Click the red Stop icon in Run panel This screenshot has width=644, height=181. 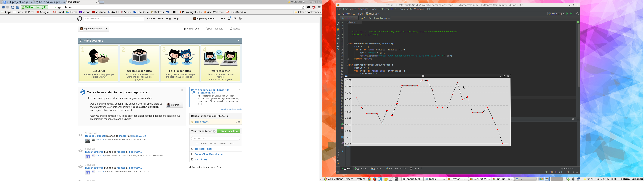pos(342,128)
